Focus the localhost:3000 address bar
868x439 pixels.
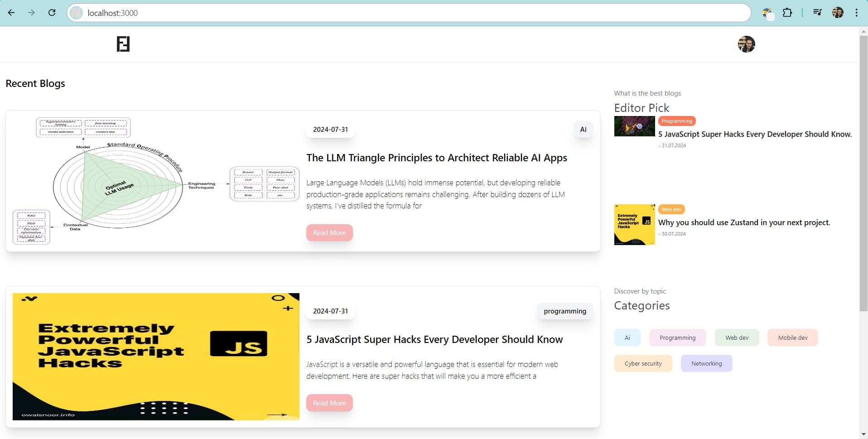tap(408, 13)
